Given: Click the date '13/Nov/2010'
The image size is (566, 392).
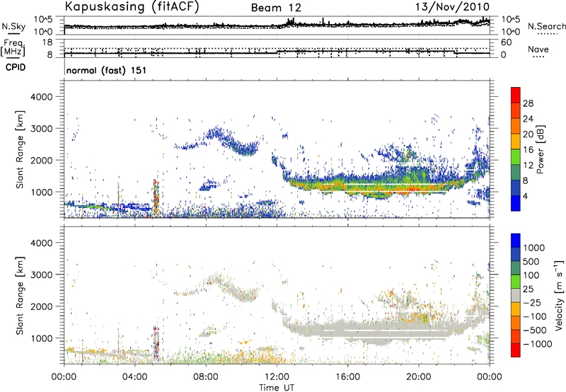Looking at the screenshot, I should [x=453, y=6].
